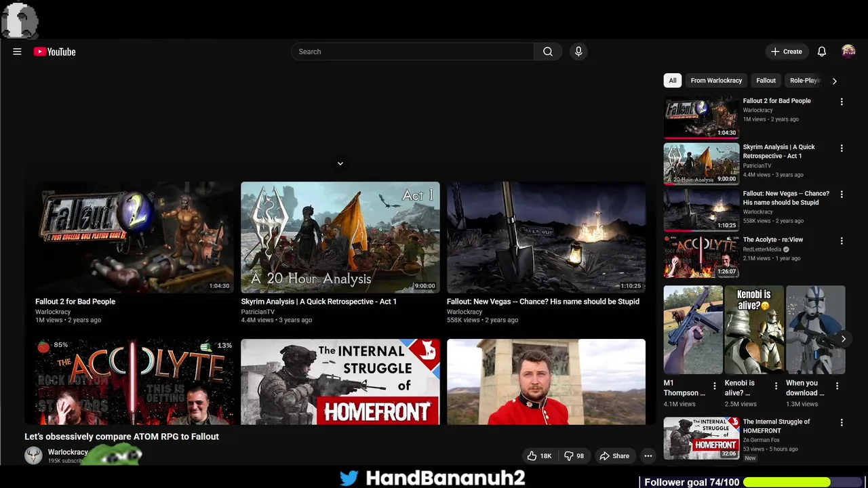Image resolution: width=868 pixels, height=488 pixels.
Task: Open options for Internal Struggle of HOMEFRONT sidebar item
Action: click(x=842, y=422)
